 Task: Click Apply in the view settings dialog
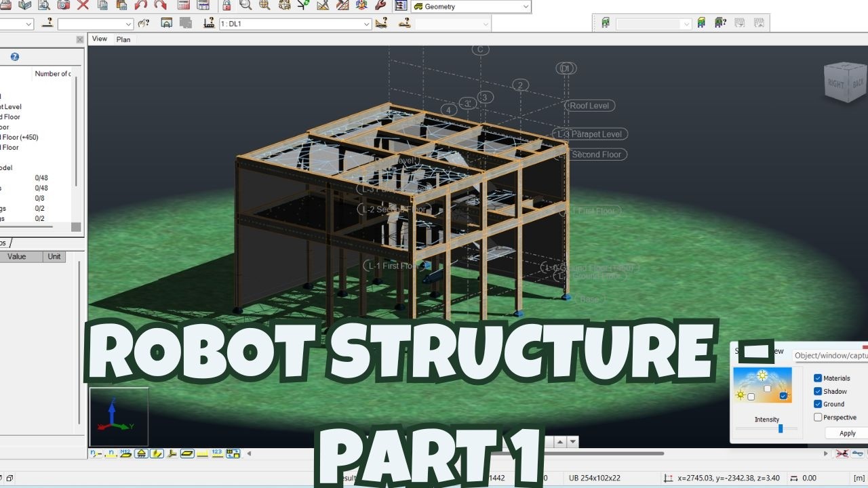(847, 433)
